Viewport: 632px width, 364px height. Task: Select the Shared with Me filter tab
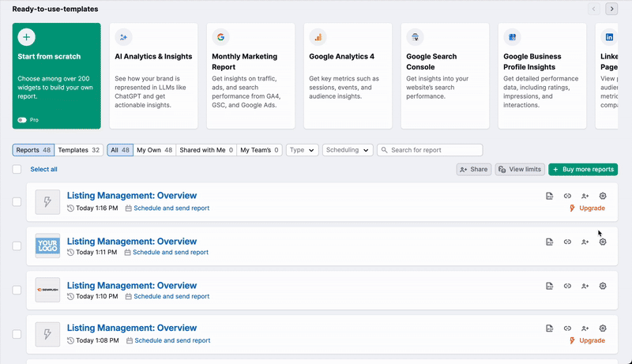coord(206,150)
